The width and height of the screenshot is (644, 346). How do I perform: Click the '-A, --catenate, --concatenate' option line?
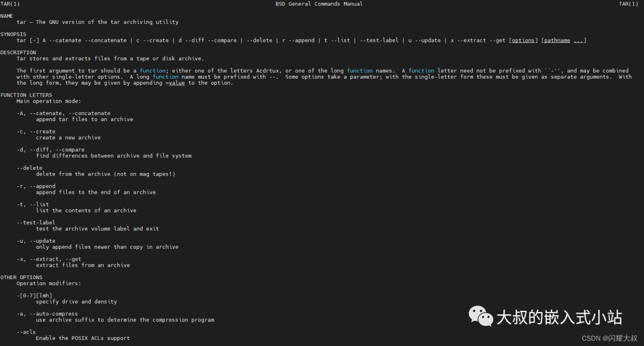pos(64,113)
